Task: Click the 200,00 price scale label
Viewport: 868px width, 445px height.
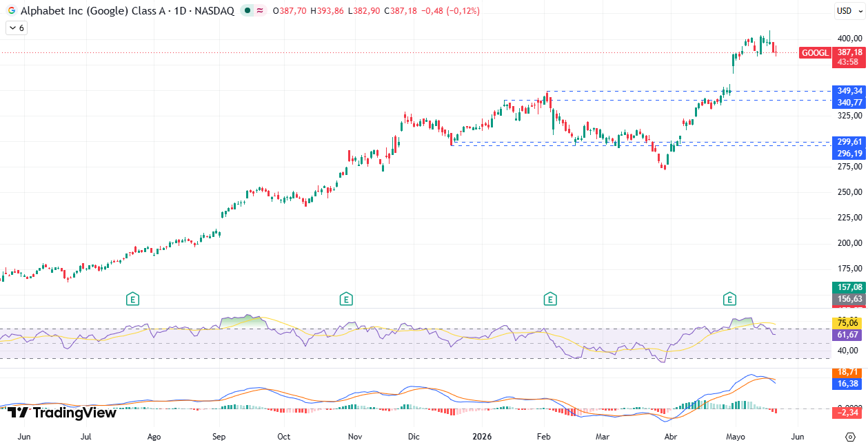Action: click(850, 242)
